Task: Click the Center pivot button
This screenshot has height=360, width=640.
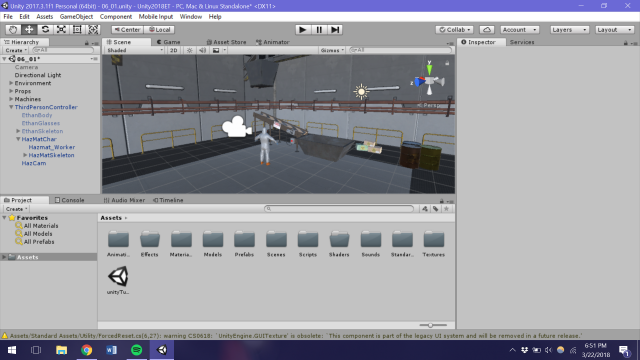Action: click(x=127, y=30)
